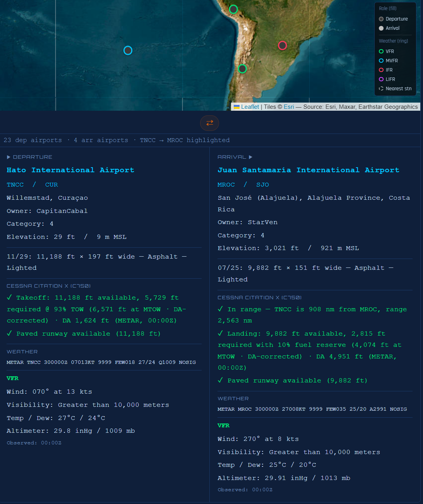Click the IFR red ring color swatch

[x=381, y=70]
